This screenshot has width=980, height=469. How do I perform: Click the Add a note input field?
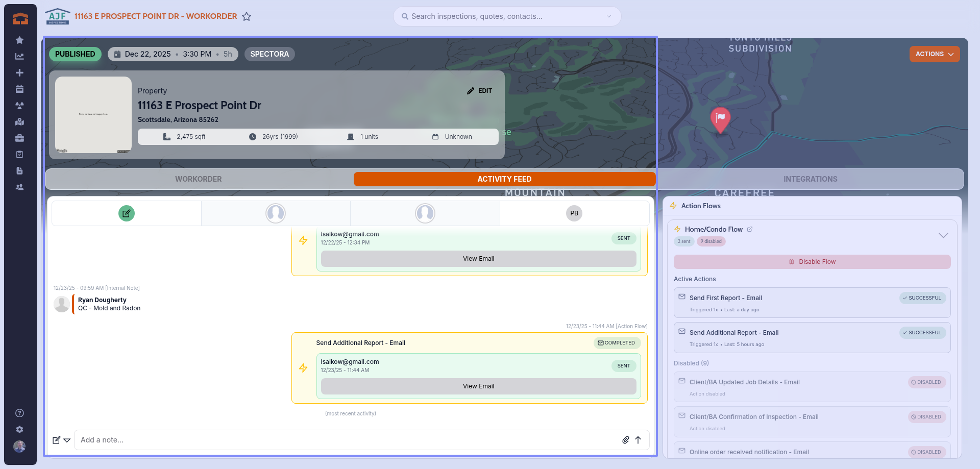pos(347,440)
